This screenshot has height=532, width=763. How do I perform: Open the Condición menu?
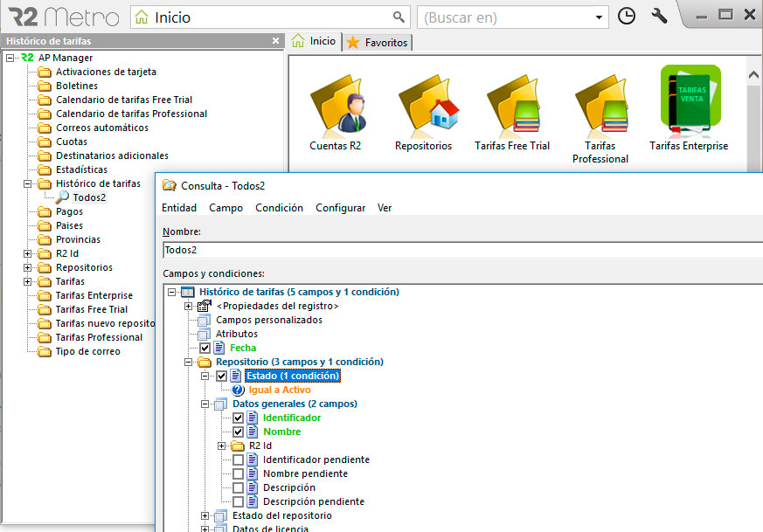tap(280, 208)
